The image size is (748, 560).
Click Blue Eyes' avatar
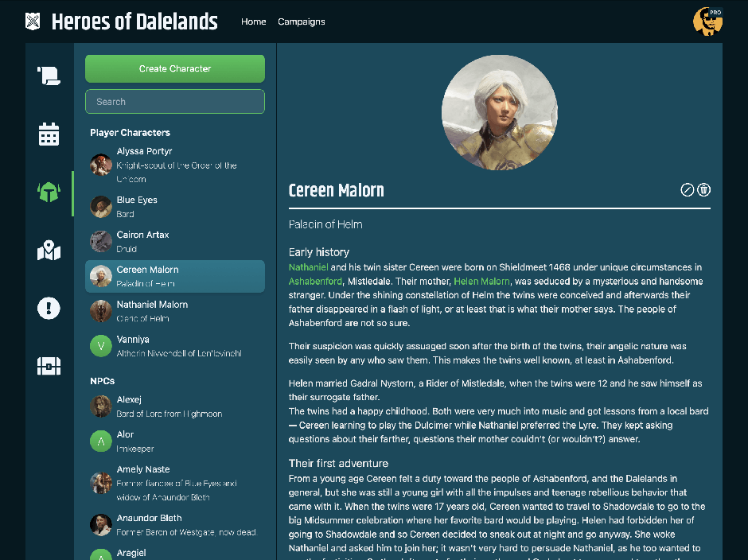coord(100,207)
